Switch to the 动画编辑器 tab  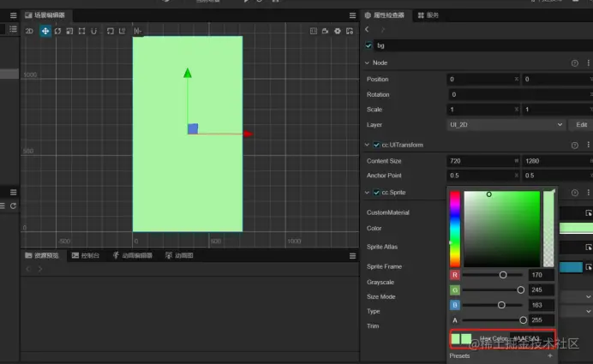[x=133, y=255]
